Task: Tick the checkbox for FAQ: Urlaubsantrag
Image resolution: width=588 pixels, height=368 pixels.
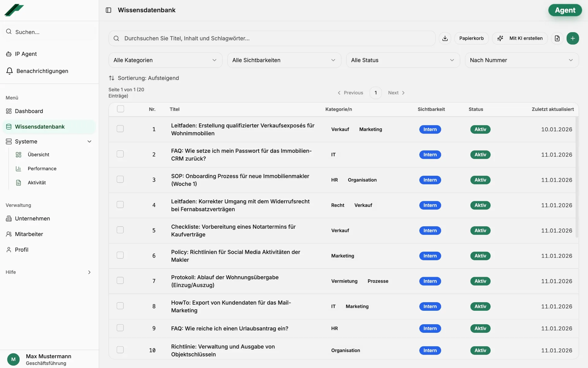Action: tap(120, 328)
